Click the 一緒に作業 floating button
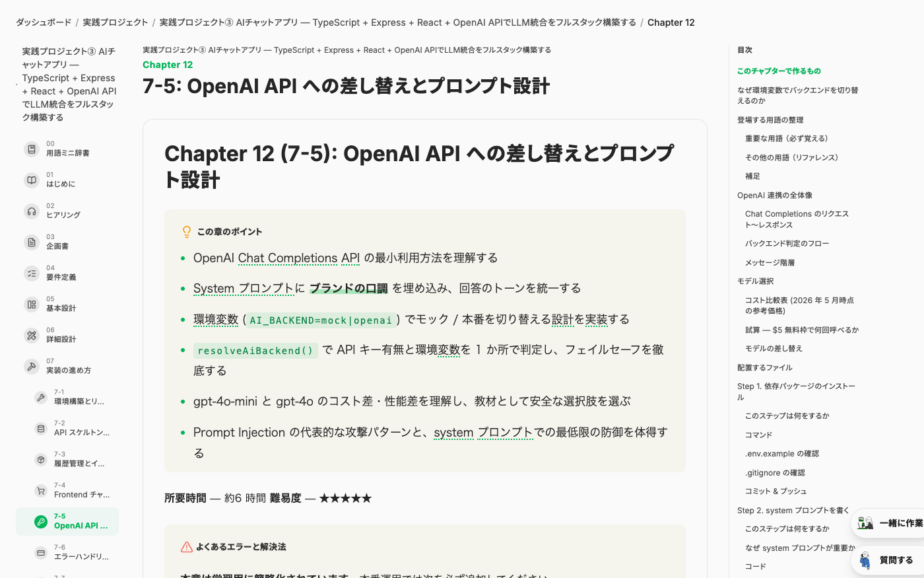Image resolution: width=924 pixels, height=578 pixels. tap(890, 523)
